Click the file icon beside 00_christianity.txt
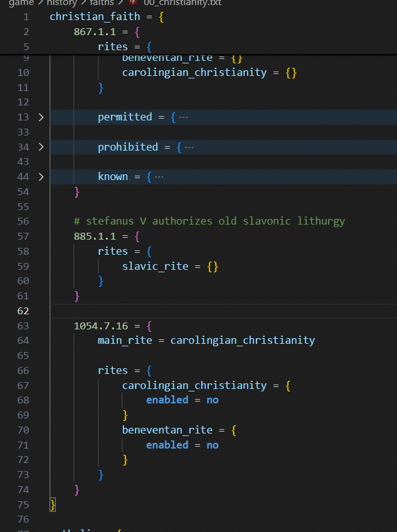 133,3
